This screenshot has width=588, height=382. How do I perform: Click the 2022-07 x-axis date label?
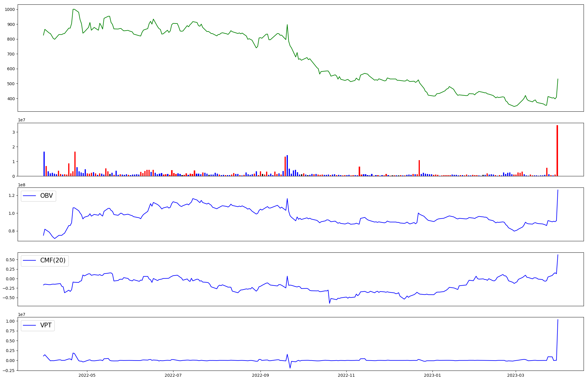coord(174,375)
